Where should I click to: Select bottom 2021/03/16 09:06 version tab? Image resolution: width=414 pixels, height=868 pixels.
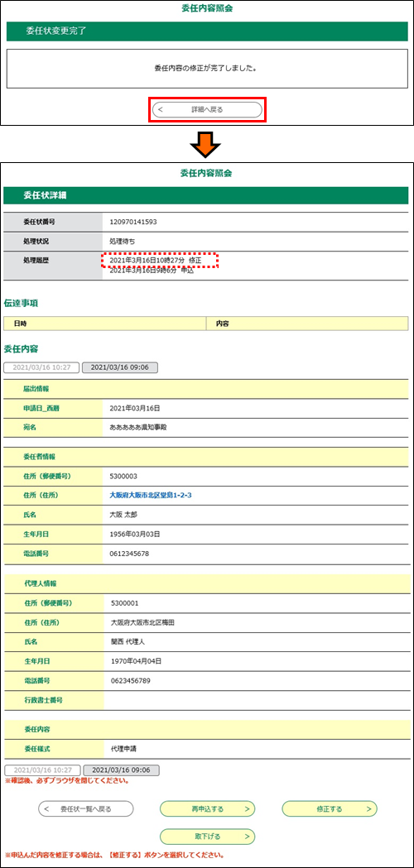pyautogui.click(x=120, y=770)
